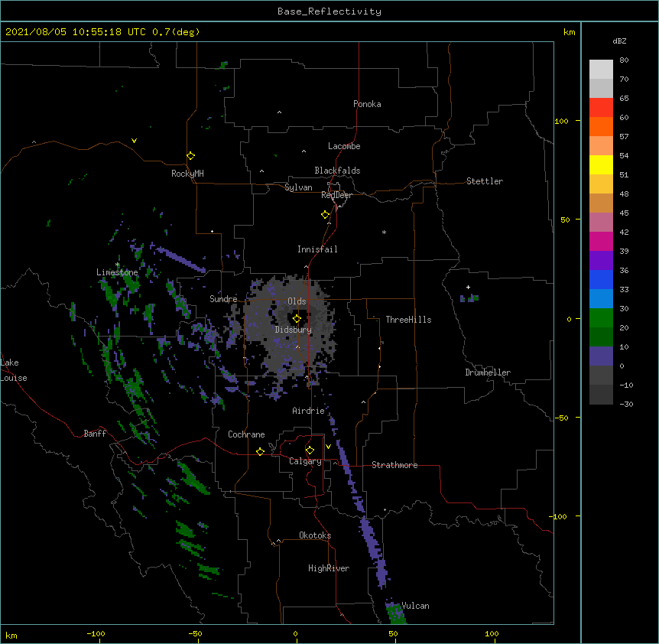659x644 pixels.
Task: Pick the magenta 42-39 dBZ legend swatch
Action: [x=601, y=241]
